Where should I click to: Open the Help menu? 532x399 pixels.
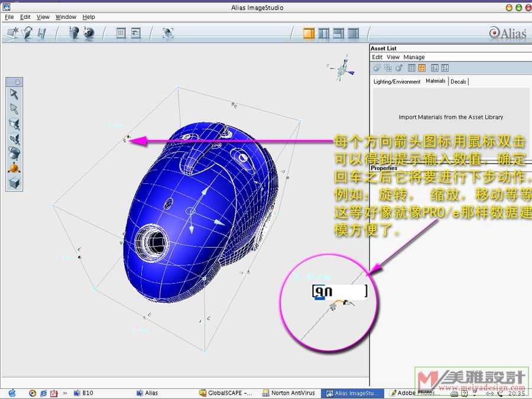[x=89, y=17]
